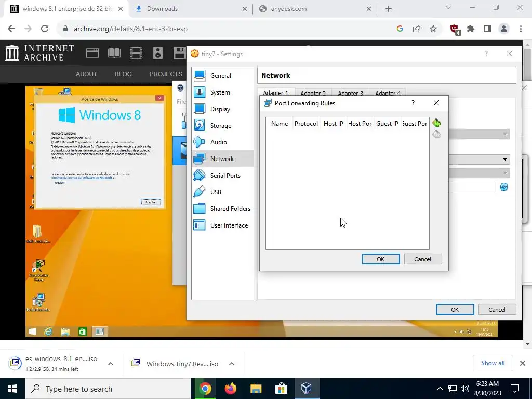The height and width of the screenshot is (399, 532).
Task: Open the Internet Archive Video film icon
Action: 136,54
